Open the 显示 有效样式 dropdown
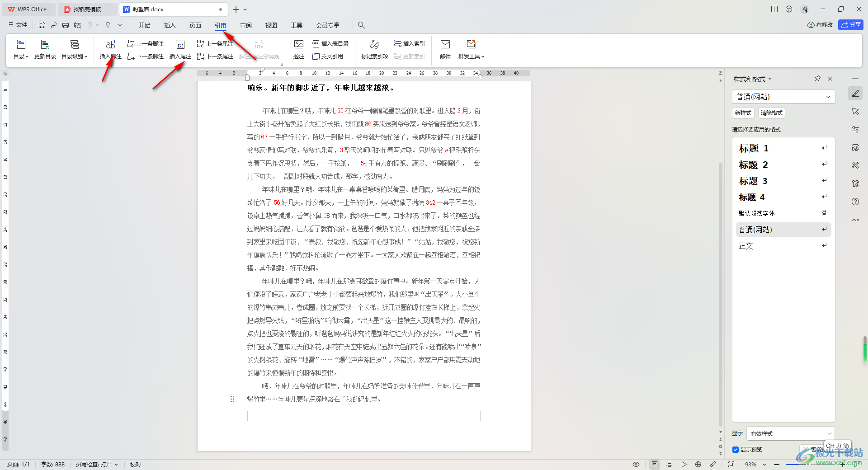The height and width of the screenshot is (470, 868). (x=790, y=433)
